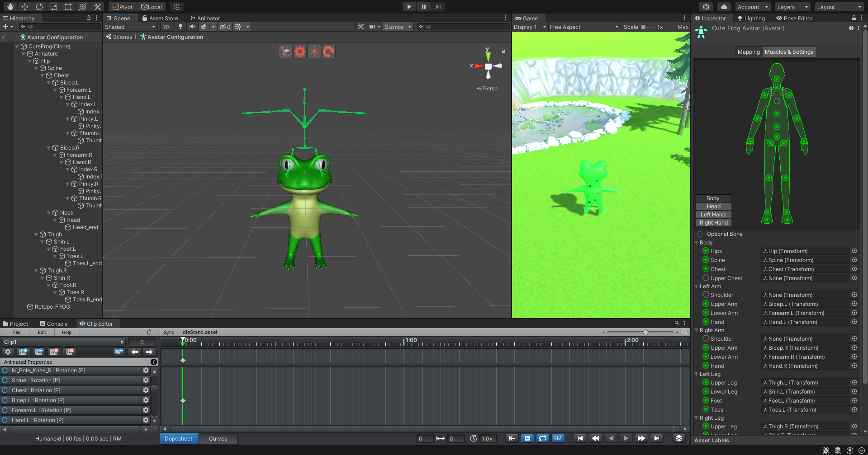Screen dimensions: 868x455
Task: Open Clip Editor settings gear icon
Action: (x=8, y=352)
